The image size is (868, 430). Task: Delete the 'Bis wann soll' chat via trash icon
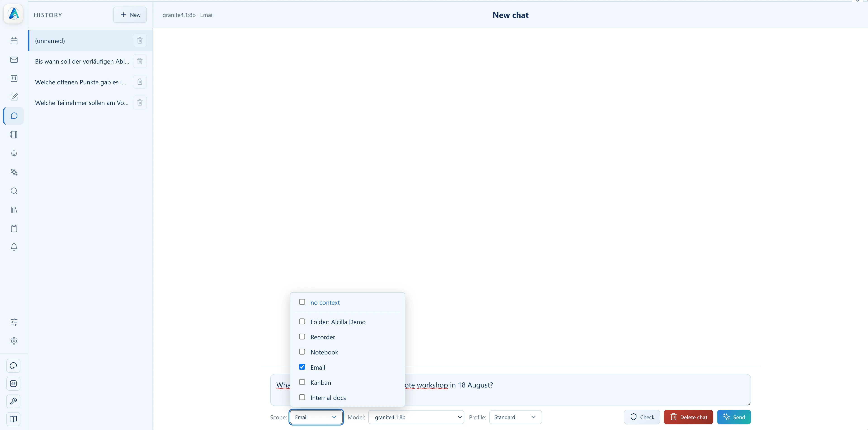(x=140, y=61)
